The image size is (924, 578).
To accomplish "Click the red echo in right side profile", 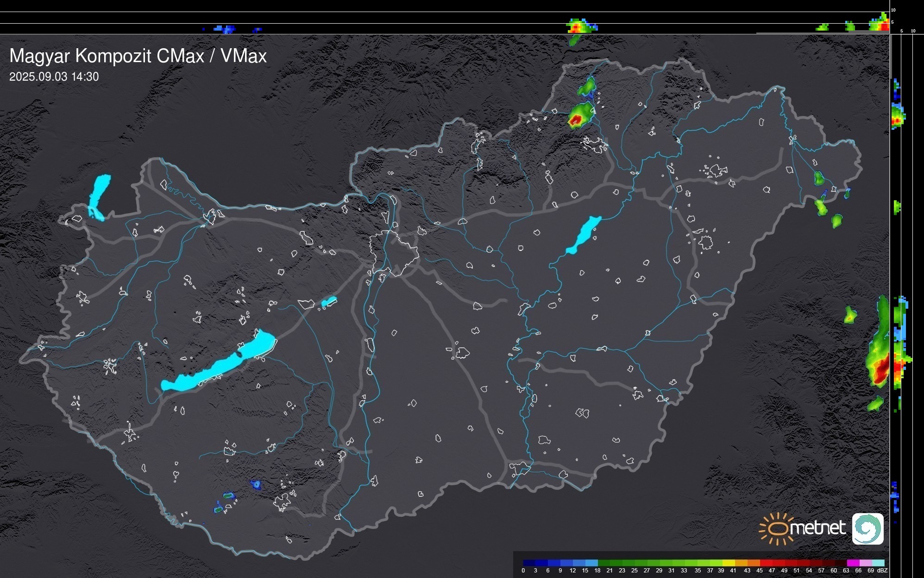I will (x=897, y=368).
